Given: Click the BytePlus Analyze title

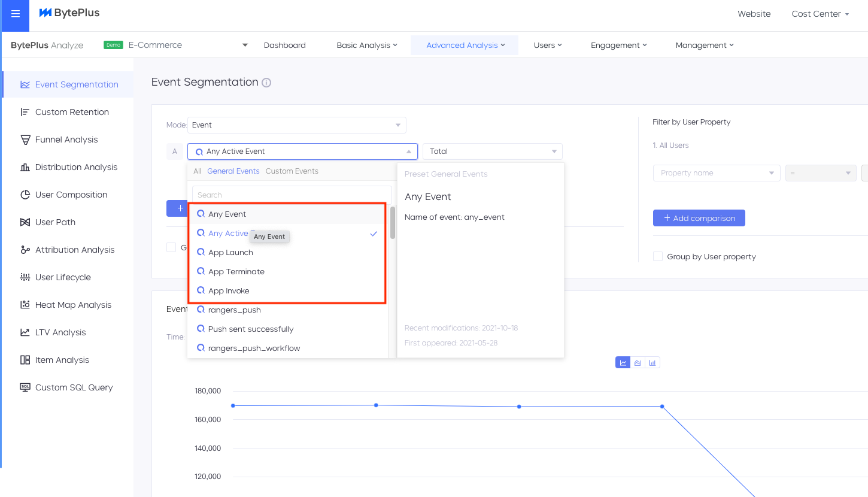Looking at the screenshot, I should pyautogui.click(x=47, y=45).
